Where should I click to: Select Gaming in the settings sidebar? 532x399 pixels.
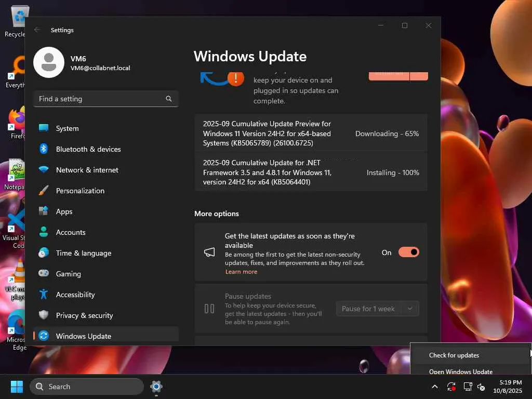point(106,274)
